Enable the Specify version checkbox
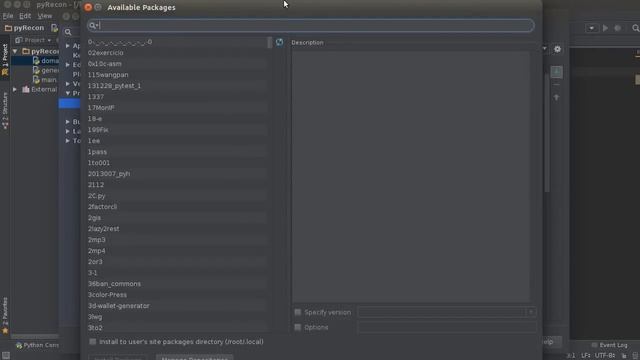Image resolution: width=640 pixels, height=360 pixels. (298, 312)
